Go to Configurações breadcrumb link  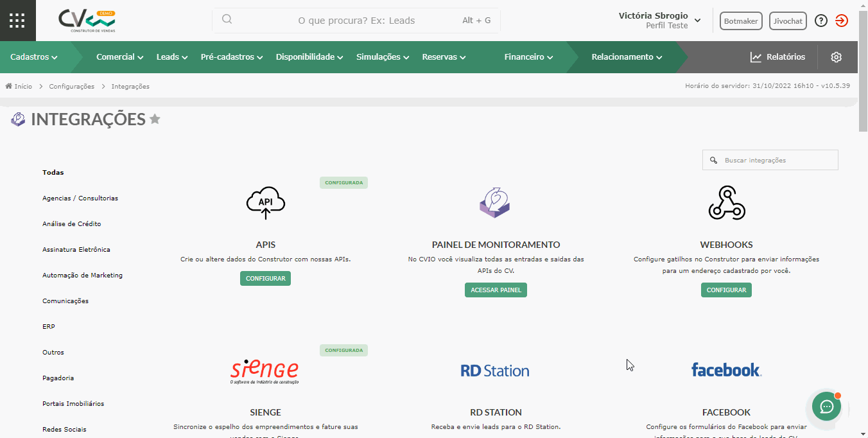pos(72,86)
